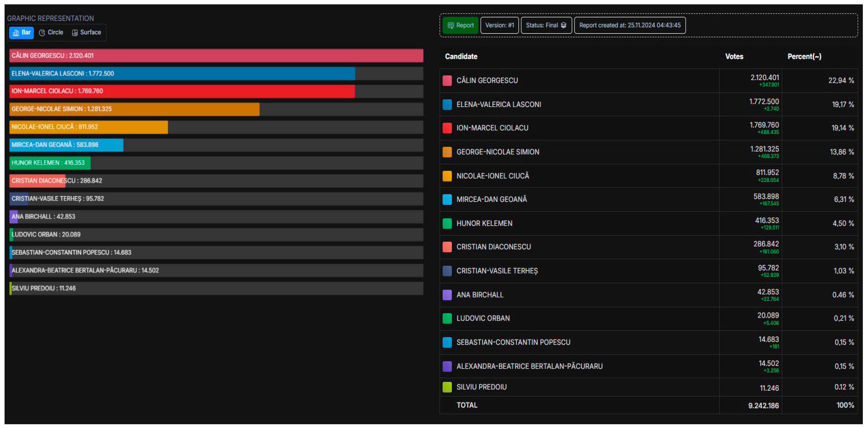The width and height of the screenshot is (868, 428).
Task: Click Hunor Kelemen's green swatch in the table
Action: point(447,224)
